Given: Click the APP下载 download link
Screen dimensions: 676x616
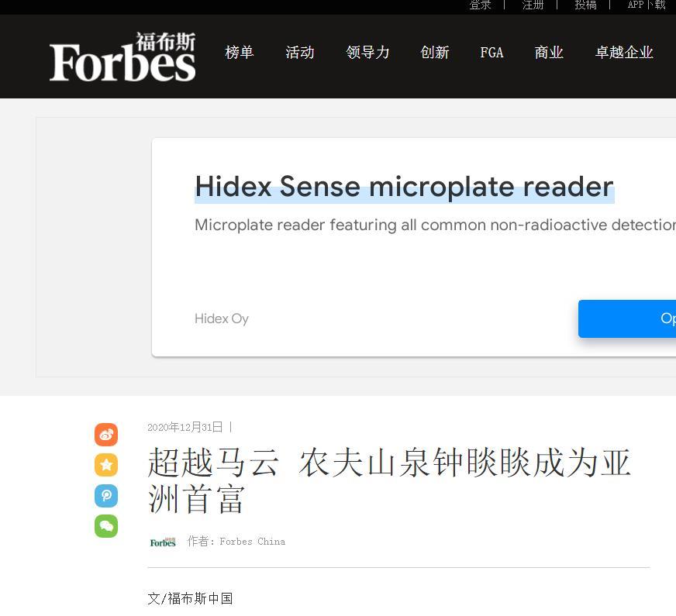Looking at the screenshot, I should (x=647, y=5).
